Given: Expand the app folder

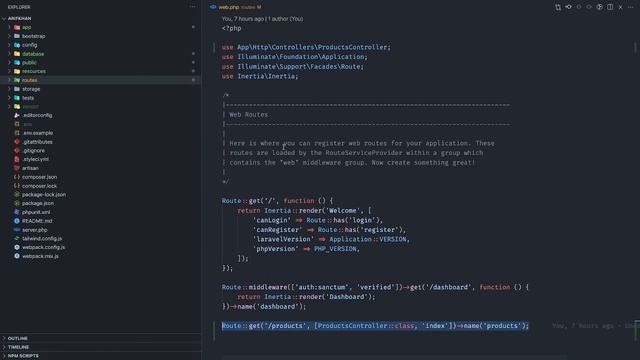Looking at the screenshot, I should [x=9, y=27].
